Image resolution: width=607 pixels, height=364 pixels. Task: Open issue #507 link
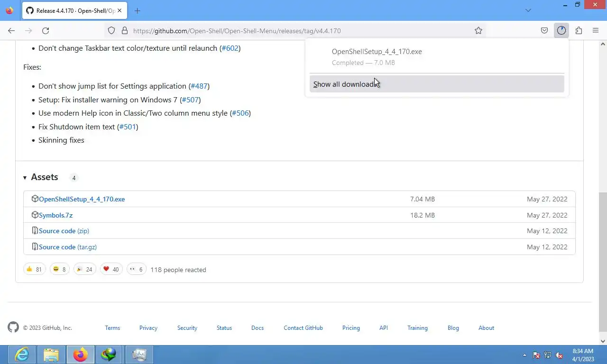[190, 100]
